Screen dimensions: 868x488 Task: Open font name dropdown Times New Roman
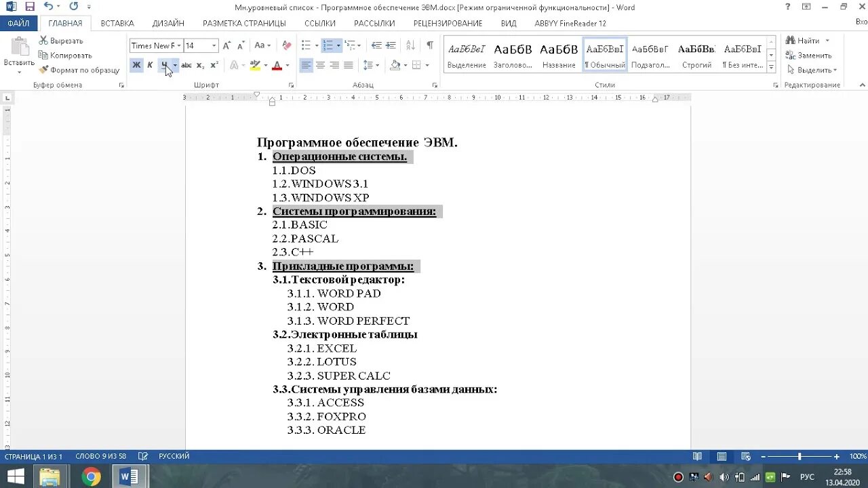pos(179,45)
